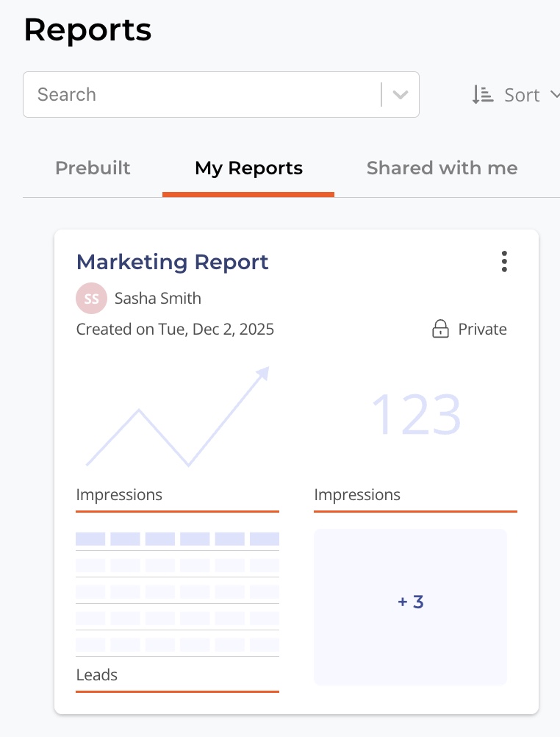
Task: Click the large 123 number widget
Action: tap(416, 414)
